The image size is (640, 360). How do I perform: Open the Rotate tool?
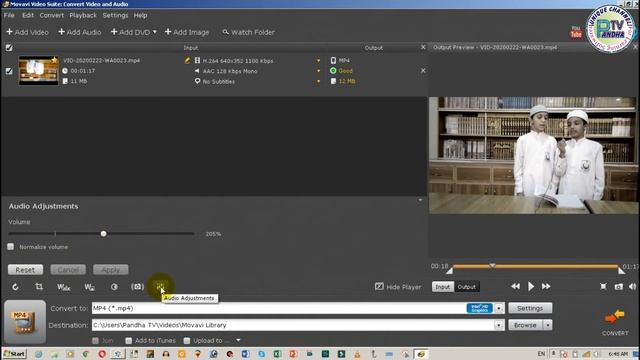(15, 287)
